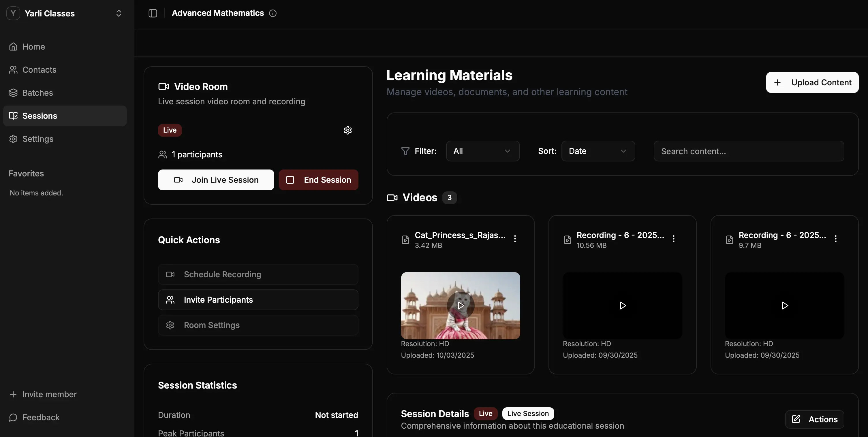Click the Live status badge
This screenshot has width=868, height=437.
(x=170, y=130)
